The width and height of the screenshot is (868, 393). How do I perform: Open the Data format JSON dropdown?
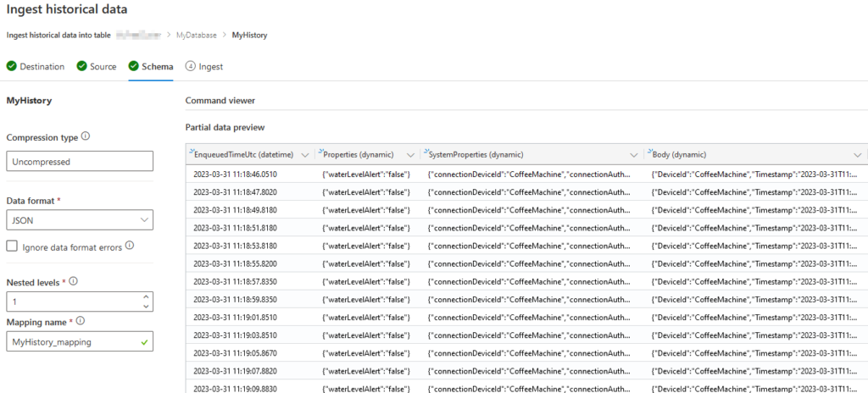[80, 220]
